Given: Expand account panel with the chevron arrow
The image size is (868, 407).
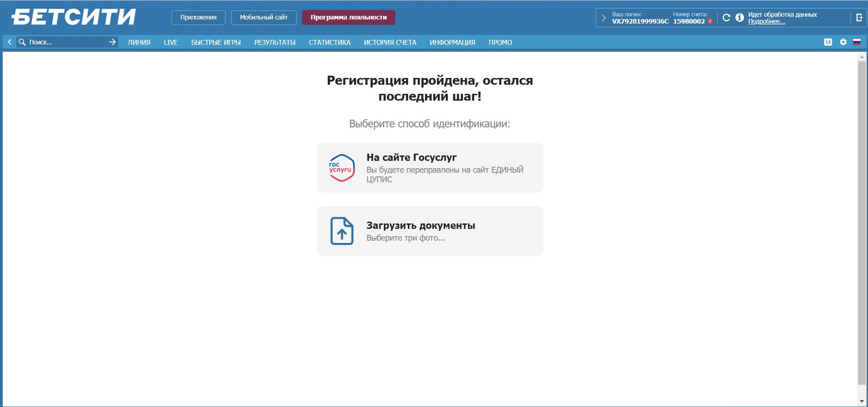Looking at the screenshot, I should [x=604, y=18].
